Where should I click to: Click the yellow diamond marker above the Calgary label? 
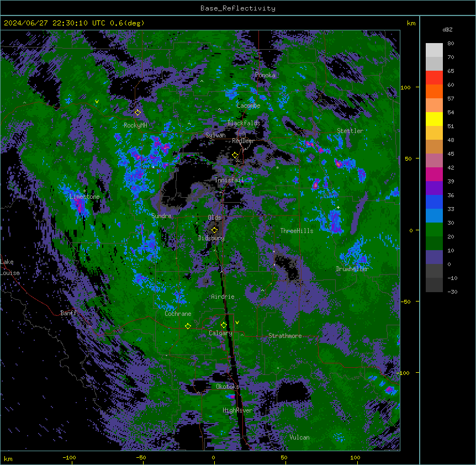click(224, 325)
